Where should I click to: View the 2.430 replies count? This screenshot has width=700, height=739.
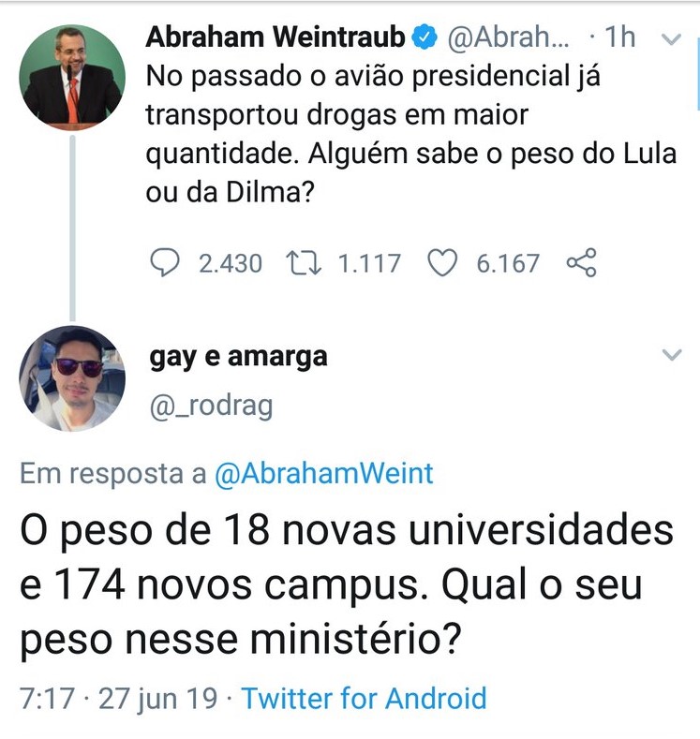(231, 263)
